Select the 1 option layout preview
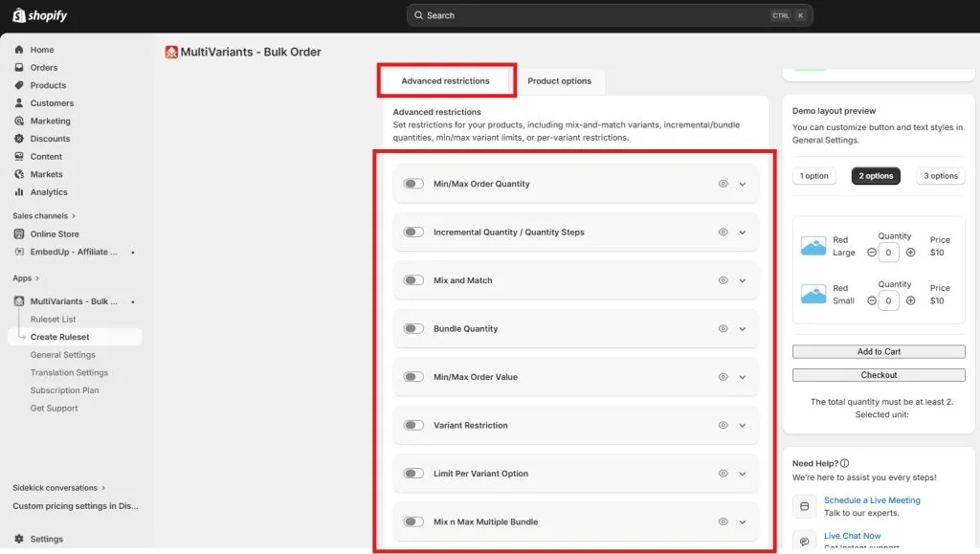 click(x=813, y=176)
